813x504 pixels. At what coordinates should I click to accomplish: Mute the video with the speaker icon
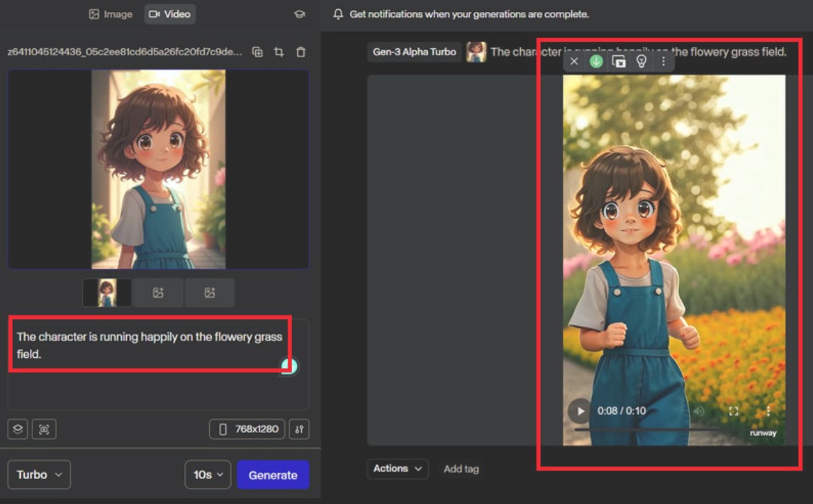pos(699,411)
